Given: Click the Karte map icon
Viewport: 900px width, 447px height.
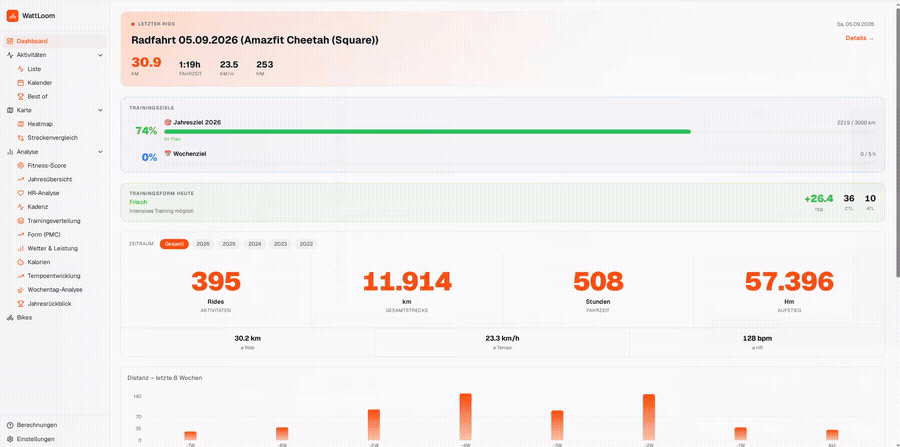Looking at the screenshot, I should coord(10,110).
